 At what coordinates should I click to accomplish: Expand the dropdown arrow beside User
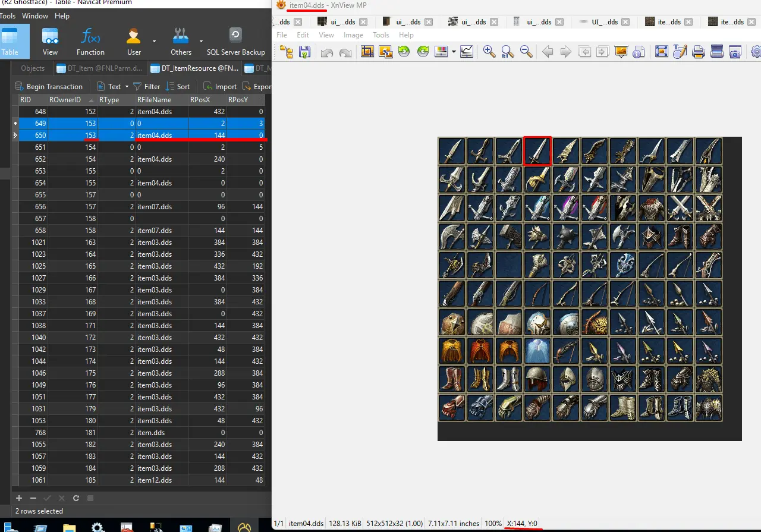154,42
